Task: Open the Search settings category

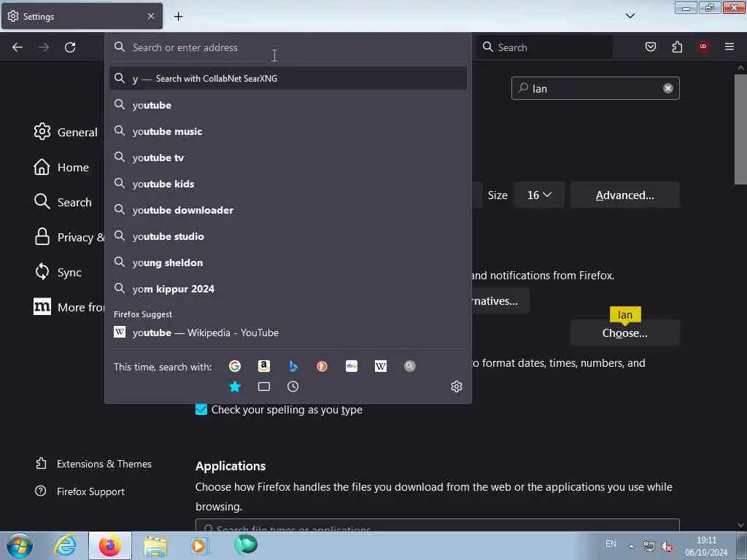Action: tap(63, 202)
